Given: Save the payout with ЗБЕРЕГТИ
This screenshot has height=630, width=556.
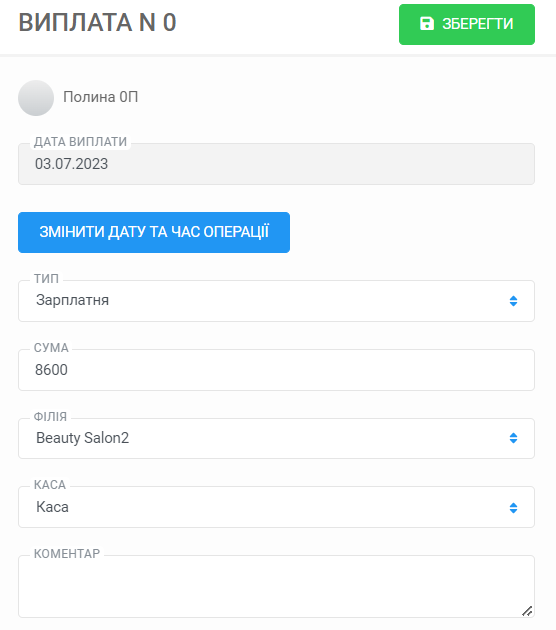Looking at the screenshot, I should click(x=467, y=24).
